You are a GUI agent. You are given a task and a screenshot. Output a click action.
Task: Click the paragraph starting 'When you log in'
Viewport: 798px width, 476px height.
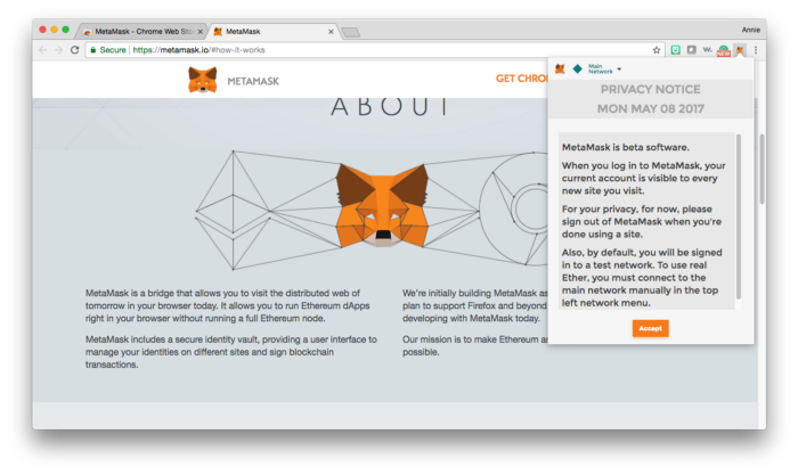pyautogui.click(x=644, y=178)
